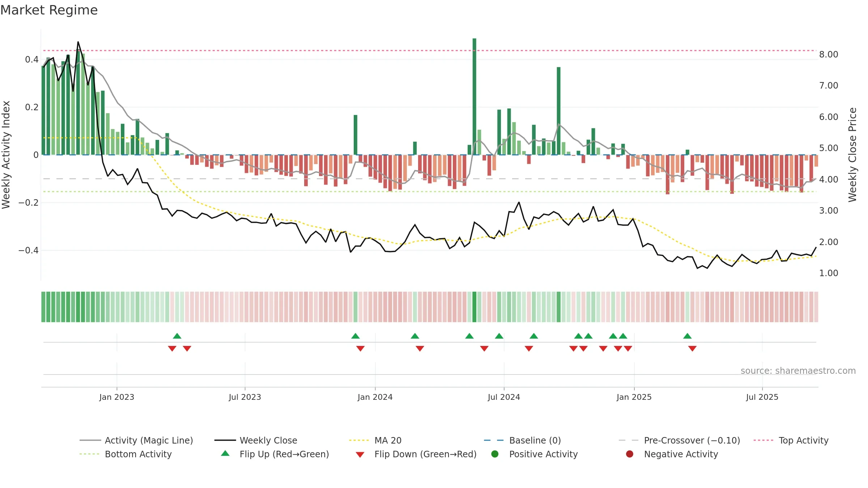Click the 7.00 price axis label
This screenshot has height=488, width=868.
[829, 85]
